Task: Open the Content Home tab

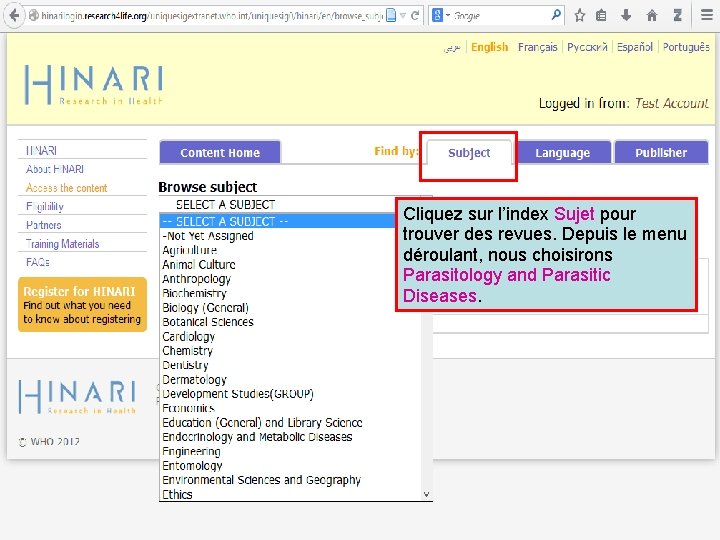Action: (x=220, y=152)
